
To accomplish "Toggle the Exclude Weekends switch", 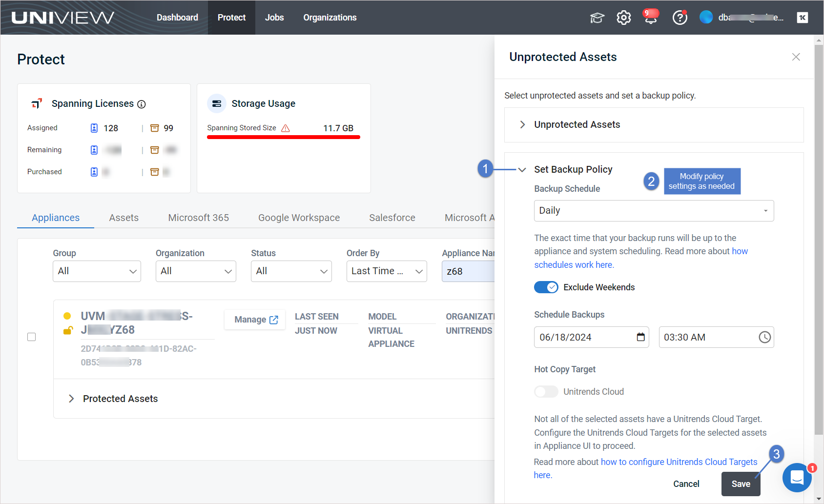I will coord(546,287).
